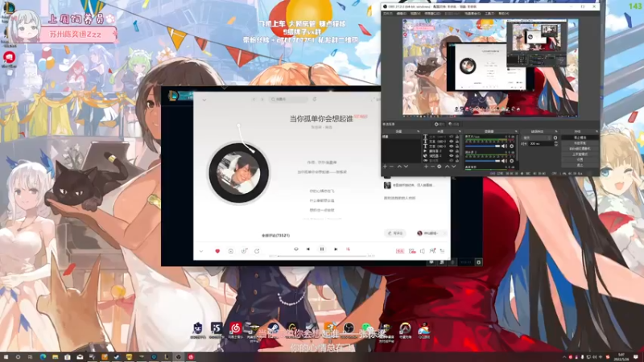Open source properties gear below sources list

pyautogui.click(x=439, y=167)
